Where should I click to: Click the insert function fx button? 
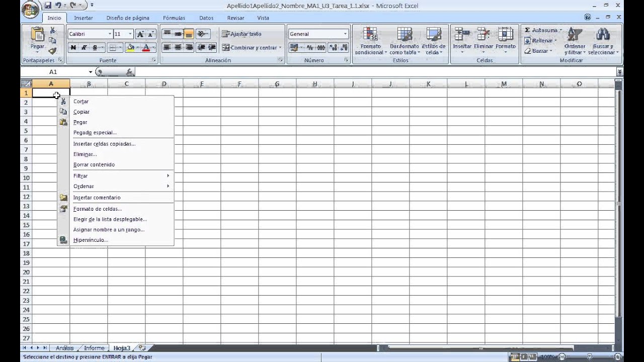click(x=129, y=72)
